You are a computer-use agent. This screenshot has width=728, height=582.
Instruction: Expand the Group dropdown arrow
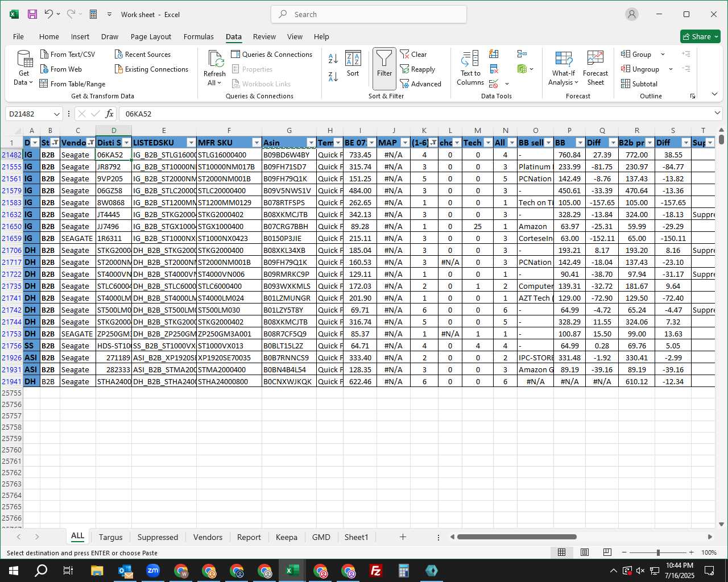[663, 55]
